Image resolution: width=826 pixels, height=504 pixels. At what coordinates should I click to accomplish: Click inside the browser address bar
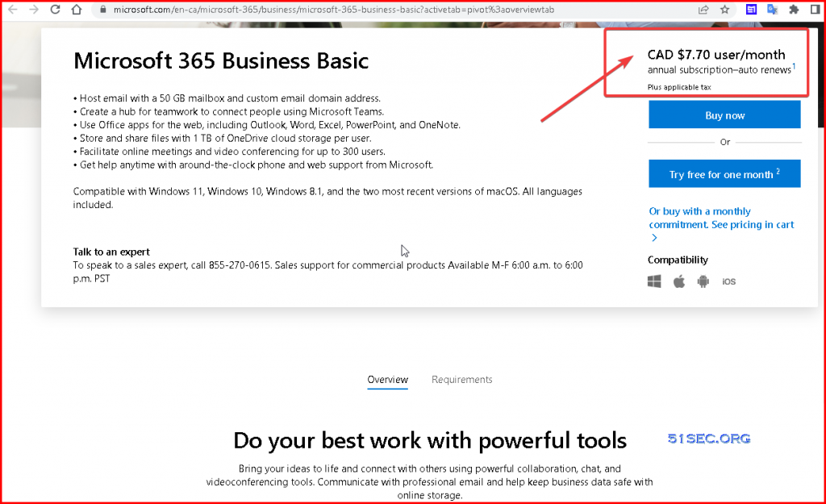point(323,10)
